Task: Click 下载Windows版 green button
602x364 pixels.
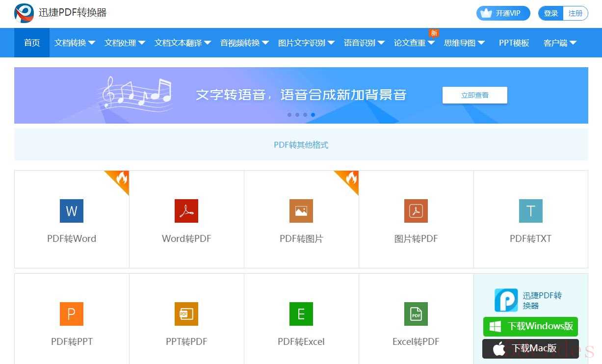Action: coord(530,326)
